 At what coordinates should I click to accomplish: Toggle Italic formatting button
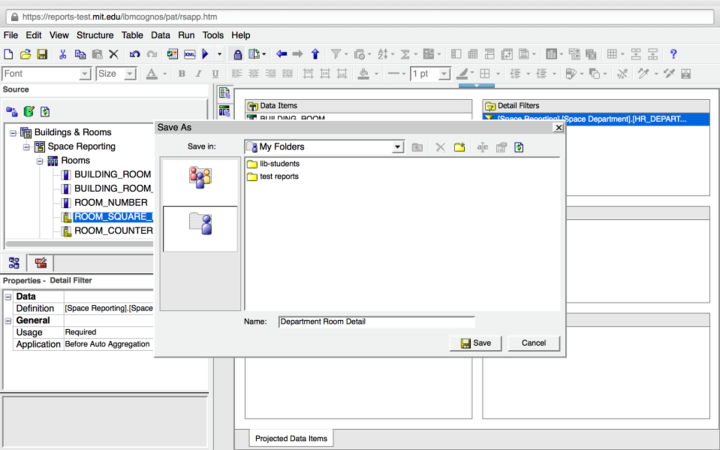[x=197, y=74]
